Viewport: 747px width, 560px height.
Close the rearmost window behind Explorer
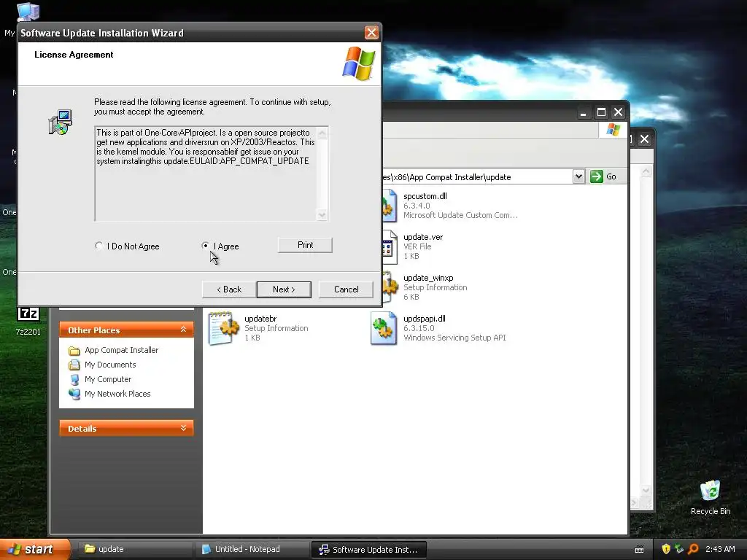[645, 139]
